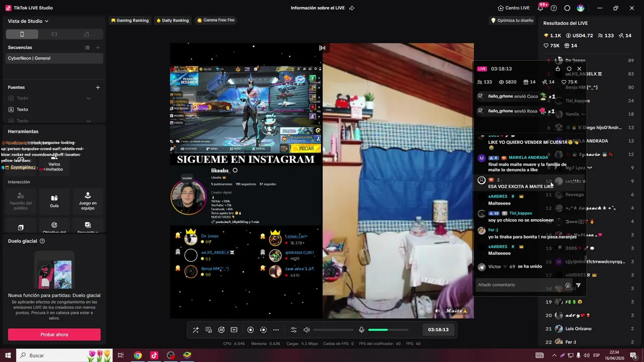The image size is (644, 362).
Task: Open the help question mark icon
Action: point(554,8)
